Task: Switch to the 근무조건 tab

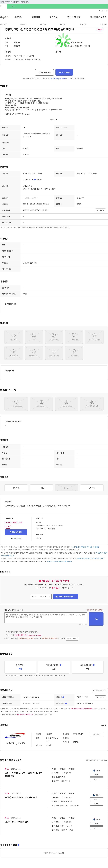Action: click(23, 24)
